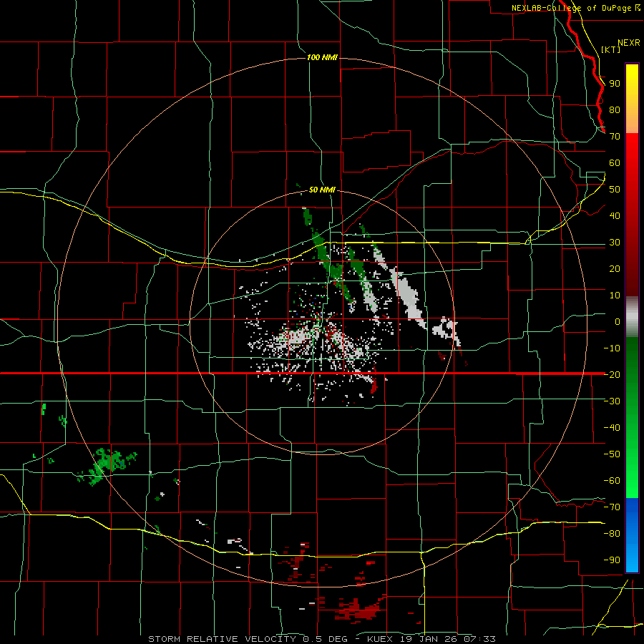Click the KUEX station identifier
The width and height of the screenshot is (644, 644).
379,639
